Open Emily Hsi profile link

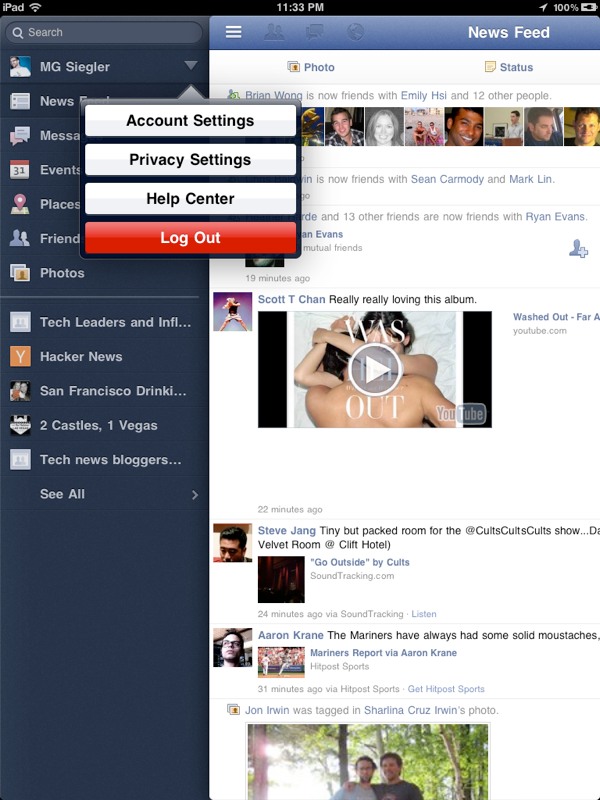click(423, 95)
